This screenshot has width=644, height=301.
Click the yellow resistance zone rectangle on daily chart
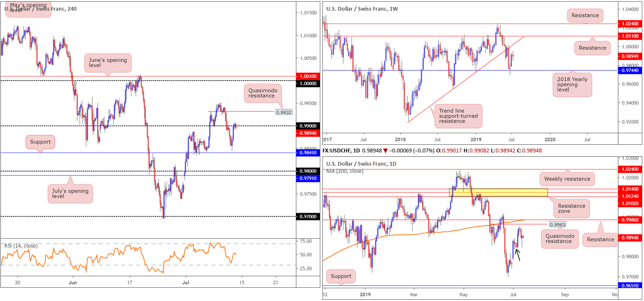[498, 193]
